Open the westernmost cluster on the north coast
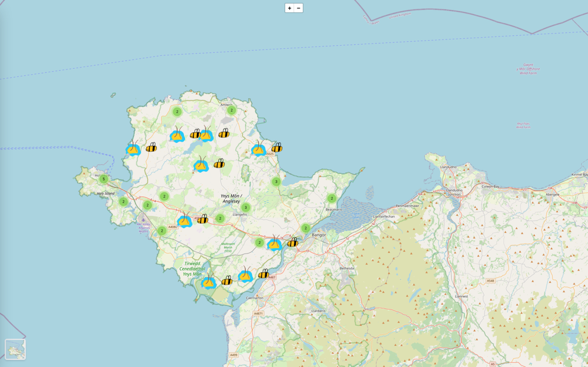The image size is (588, 367). [177, 111]
